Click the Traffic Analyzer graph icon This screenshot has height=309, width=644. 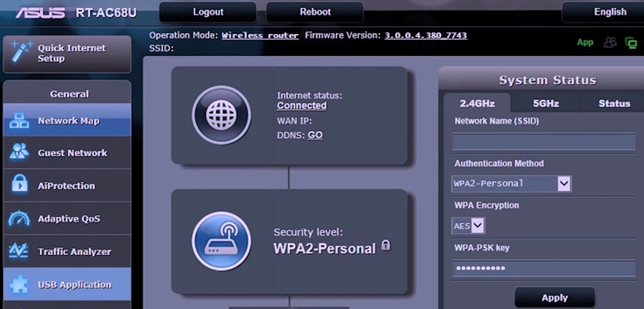(18, 251)
